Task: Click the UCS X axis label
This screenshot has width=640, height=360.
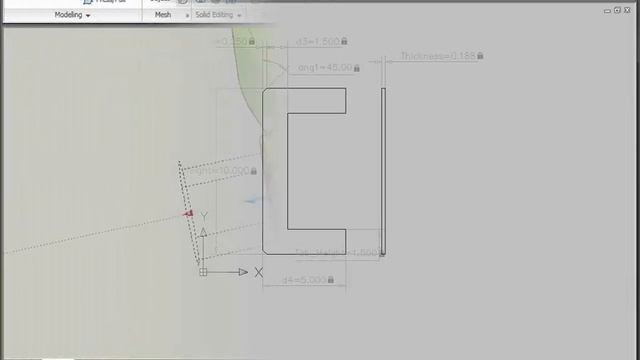Action: (259, 272)
